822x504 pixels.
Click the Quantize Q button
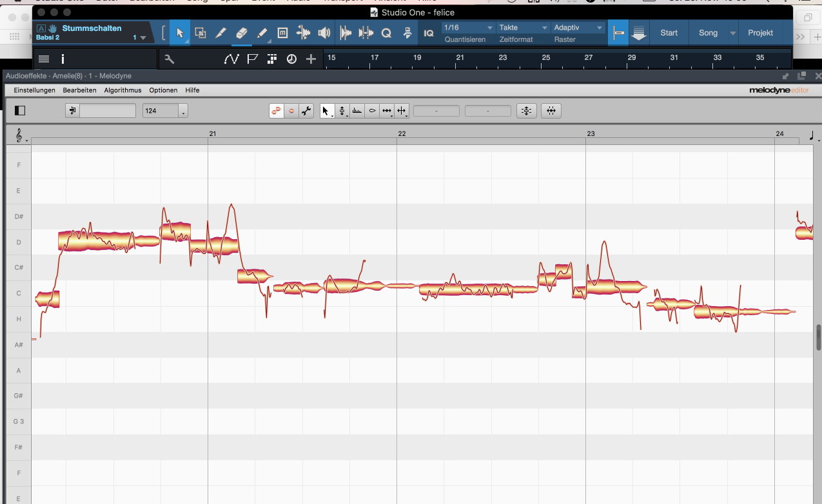click(x=387, y=33)
